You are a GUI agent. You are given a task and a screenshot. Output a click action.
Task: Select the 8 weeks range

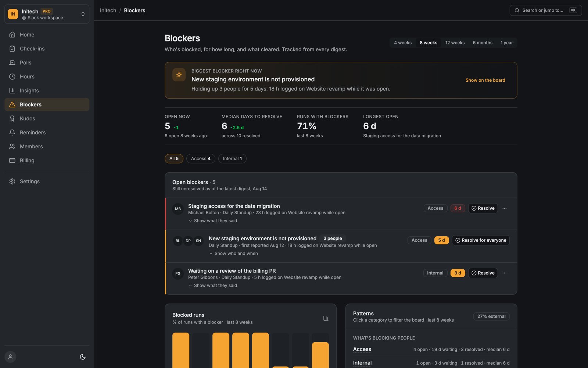coord(429,43)
